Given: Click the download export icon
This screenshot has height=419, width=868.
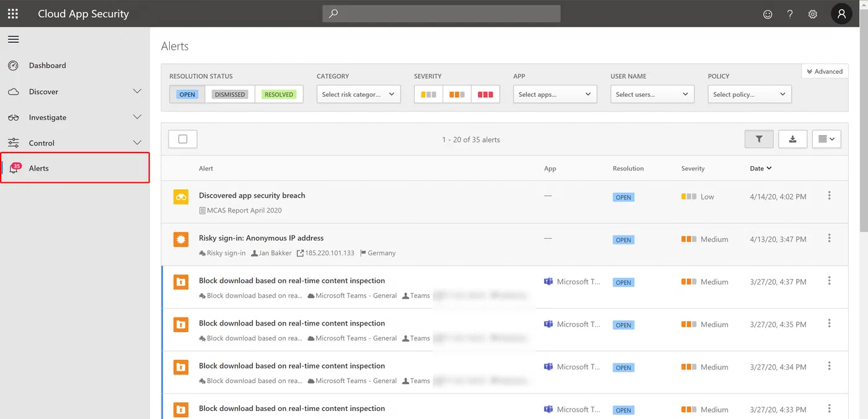Looking at the screenshot, I should point(792,139).
